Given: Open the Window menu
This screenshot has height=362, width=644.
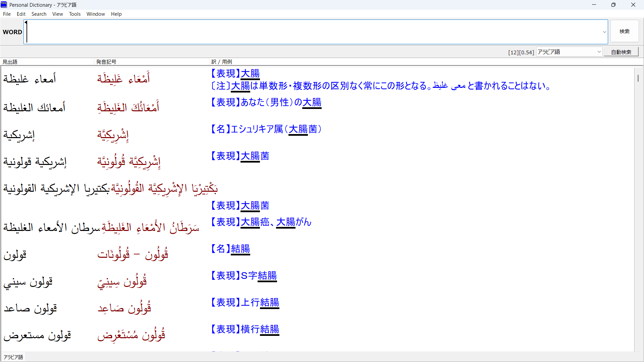Looking at the screenshot, I should [x=96, y=14].
